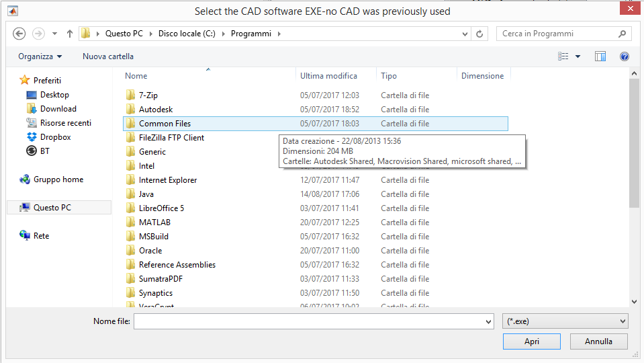Select the Autodesk folder icon

click(130, 110)
